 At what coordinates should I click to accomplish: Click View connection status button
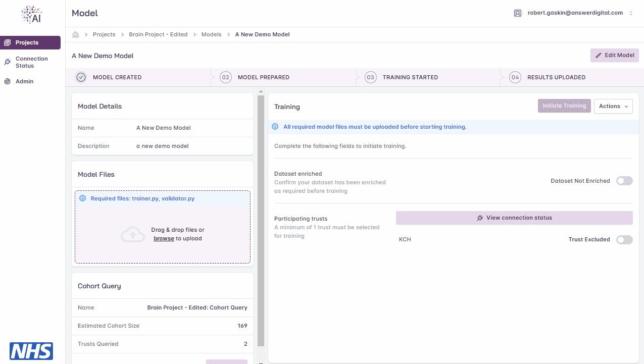514,218
